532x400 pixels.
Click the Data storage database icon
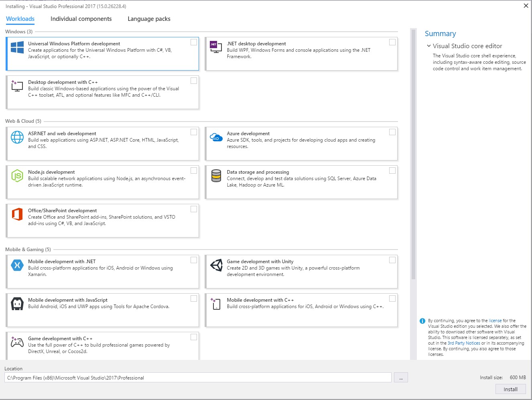click(x=216, y=176)
